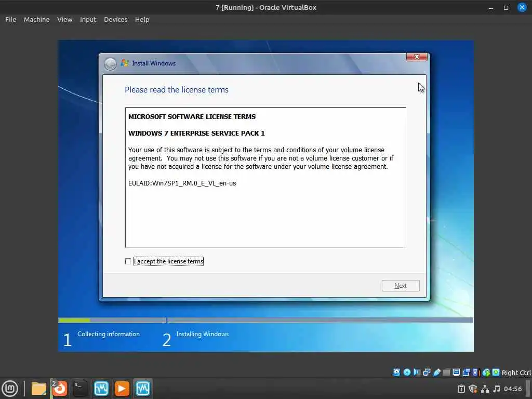532x399 pixels.
Task: Click the shared folders status icon
Action: pos(446,373)
